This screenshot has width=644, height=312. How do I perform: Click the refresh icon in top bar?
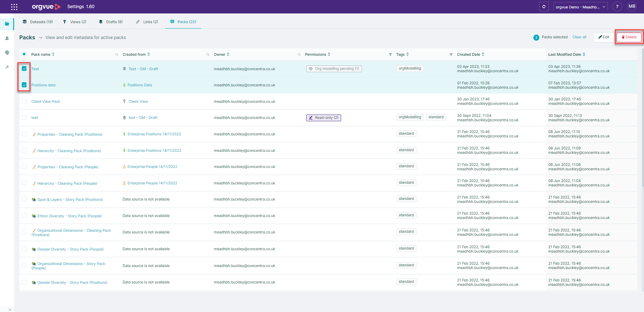point(544,7)
